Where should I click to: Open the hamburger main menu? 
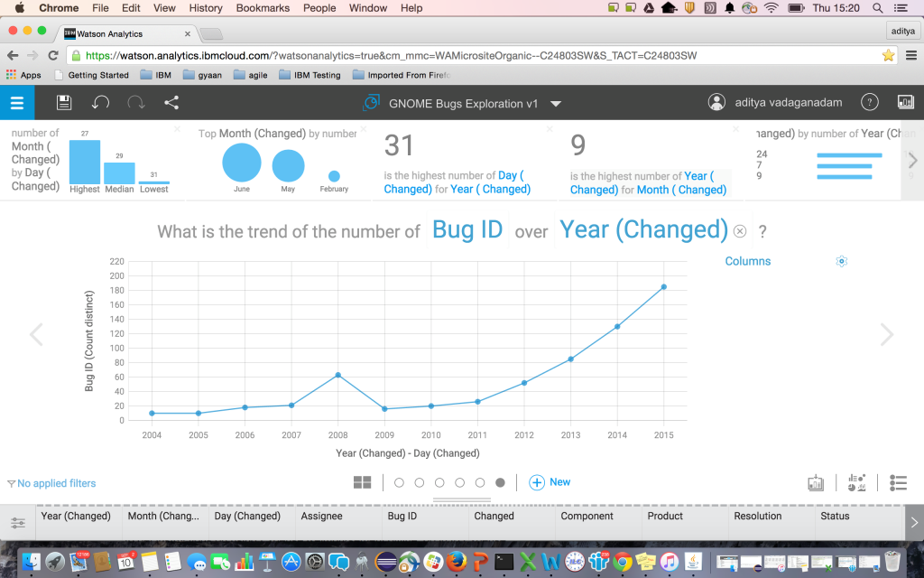point(17,103)
